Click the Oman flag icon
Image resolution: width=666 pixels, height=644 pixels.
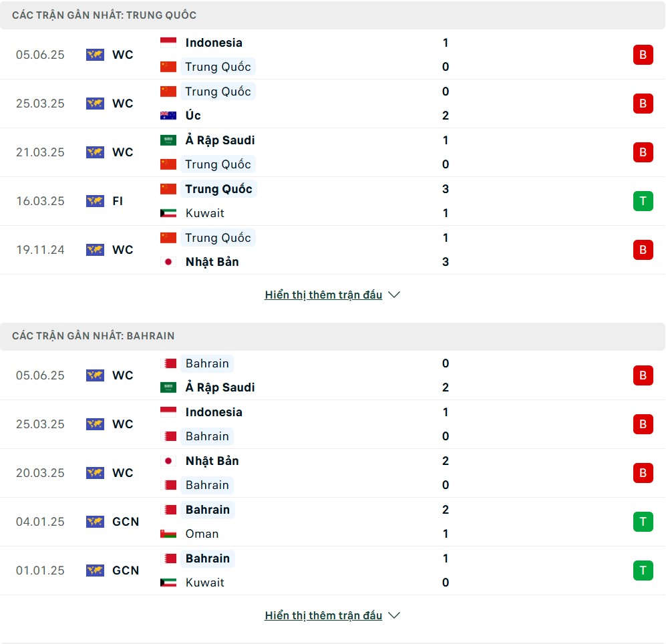(168, 534)
